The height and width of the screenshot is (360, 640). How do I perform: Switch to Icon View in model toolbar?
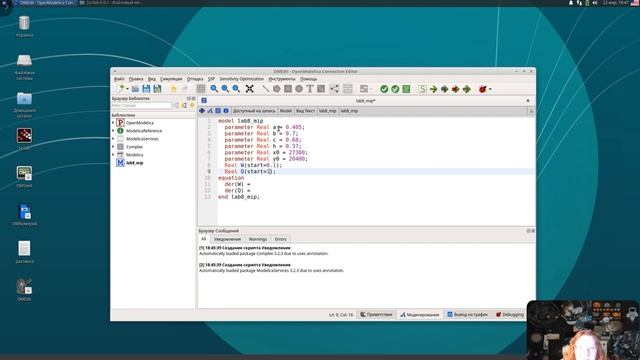202,111
